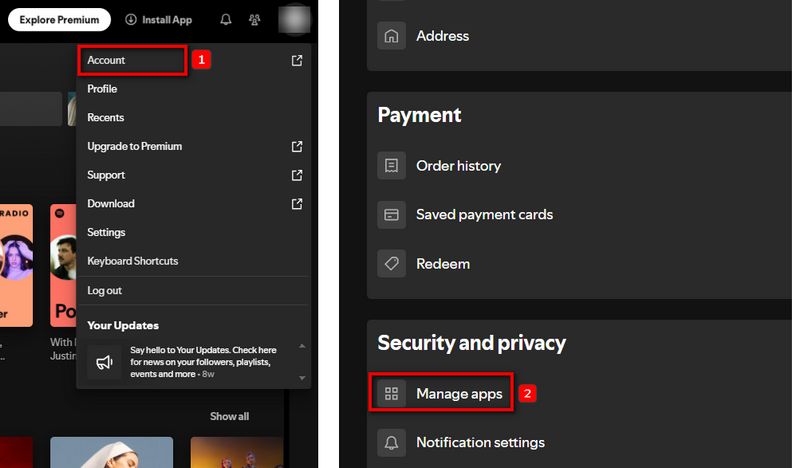The width and height of the screenshot is (800, 468).
Task: Click the Your Updates scroll up arrow
Action: pos(302,346)
